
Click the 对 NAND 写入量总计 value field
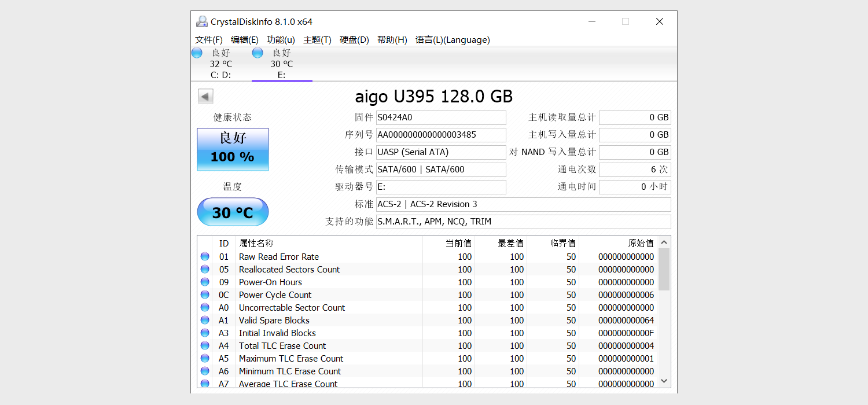click(635, 152)
